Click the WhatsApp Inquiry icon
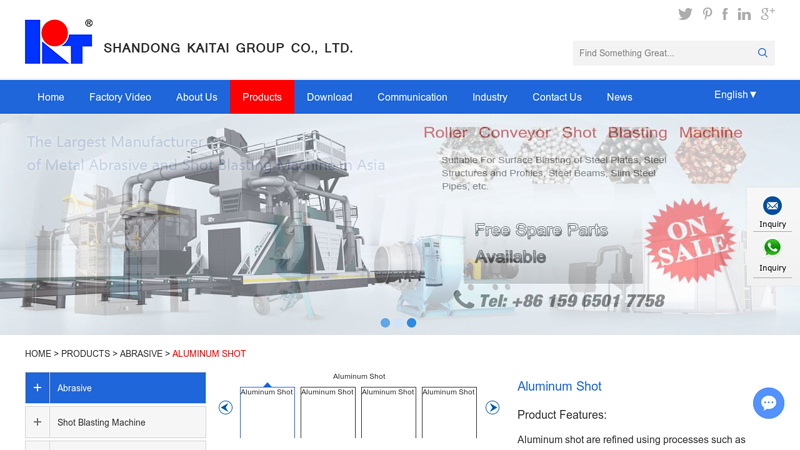The width and height of the screenshot is (800, 450). (772, 247)
